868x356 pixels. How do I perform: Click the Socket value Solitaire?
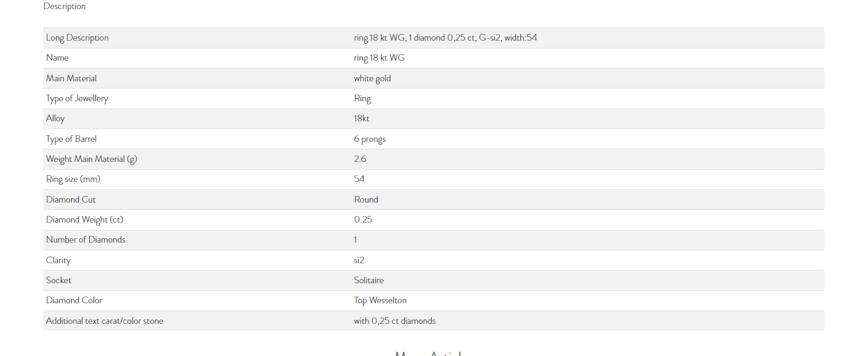click(x=369, y=280)
